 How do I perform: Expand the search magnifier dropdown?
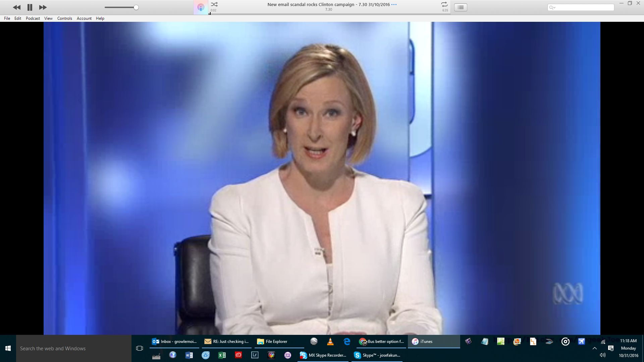point(552,7)
